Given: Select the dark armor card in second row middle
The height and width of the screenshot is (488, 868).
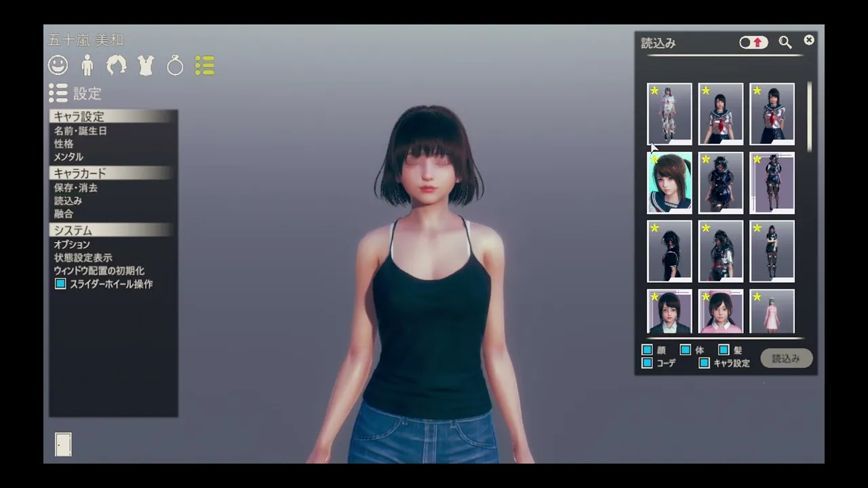Looking at the screenshot, I should click(721, 183).
